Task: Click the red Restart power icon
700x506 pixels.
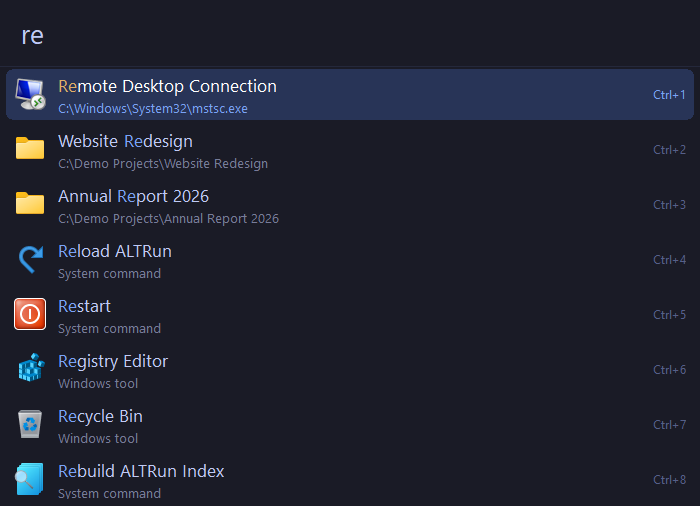Action: pyautogui.click(x=30, y=314)
